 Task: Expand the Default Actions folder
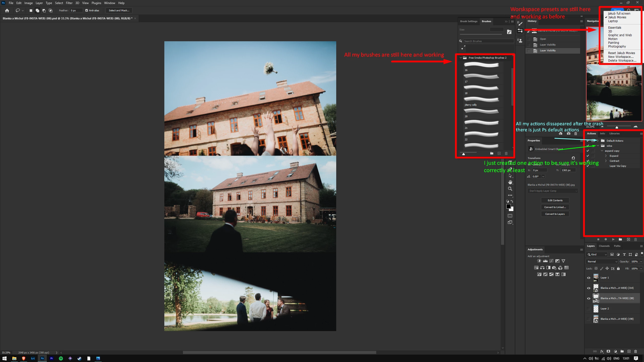pyautogui.click(x=598, y=141)
